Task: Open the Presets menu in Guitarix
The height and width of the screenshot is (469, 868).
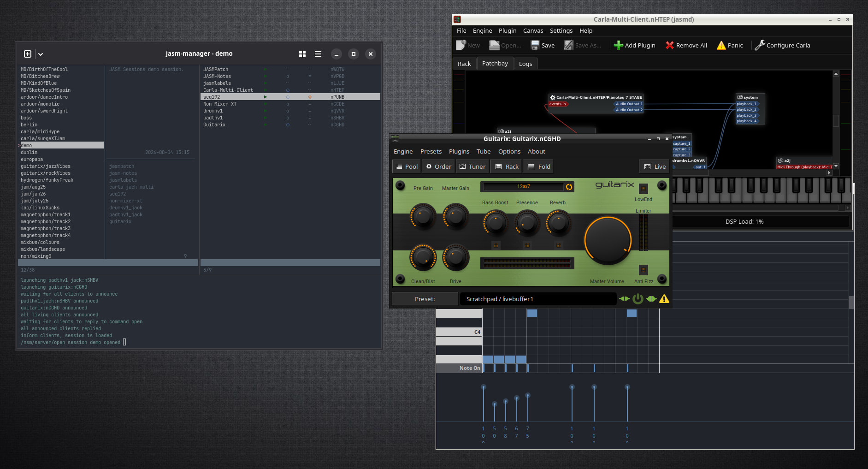Action: [431, 151]
